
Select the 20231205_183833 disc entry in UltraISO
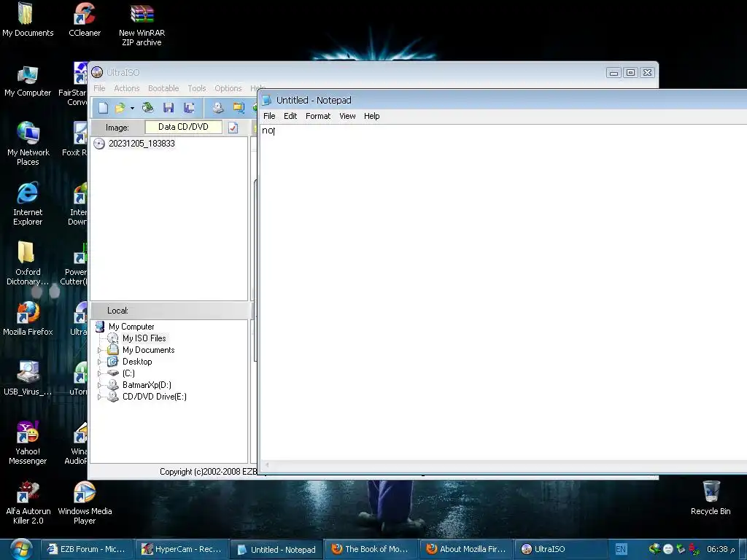point(142,144)
